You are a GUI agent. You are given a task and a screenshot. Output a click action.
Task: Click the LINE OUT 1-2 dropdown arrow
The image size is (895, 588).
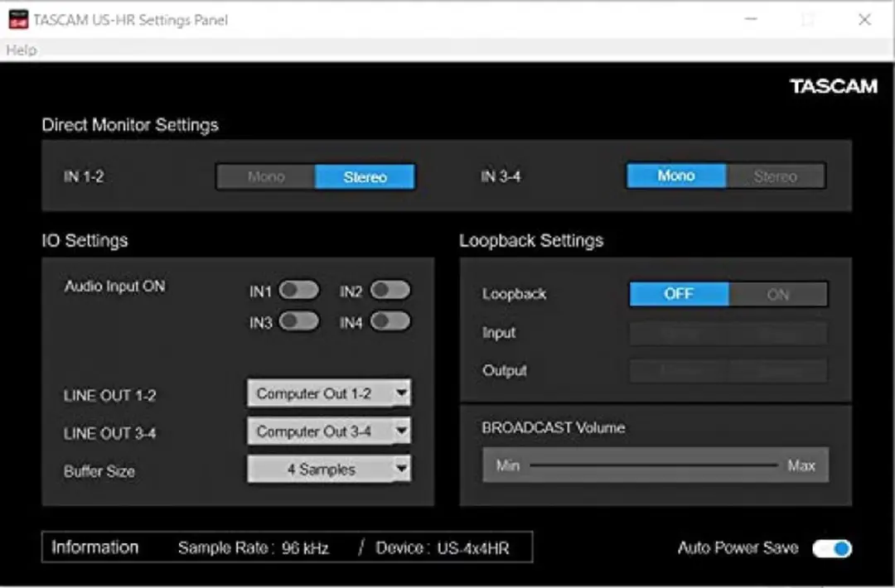pos(401,393)
